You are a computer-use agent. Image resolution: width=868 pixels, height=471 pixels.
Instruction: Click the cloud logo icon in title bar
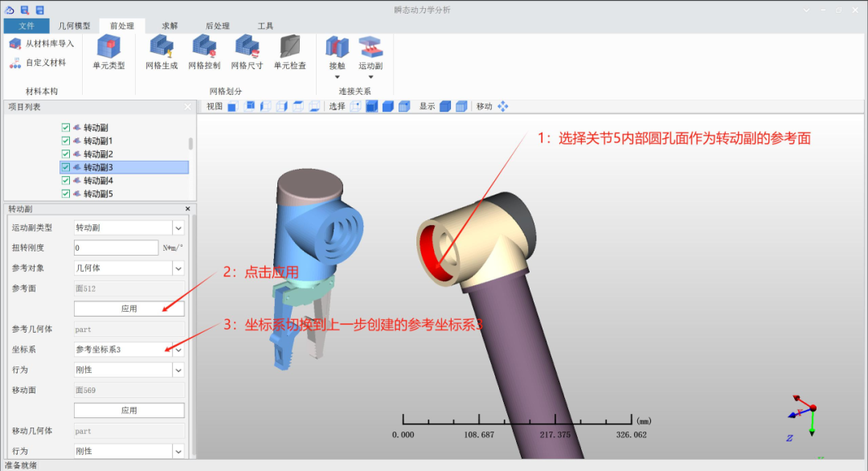(x=10, y=10)
